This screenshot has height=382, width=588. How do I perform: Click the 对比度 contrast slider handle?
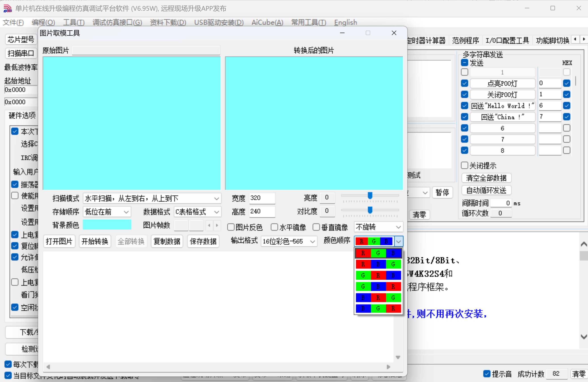click(x=370, y=210)
